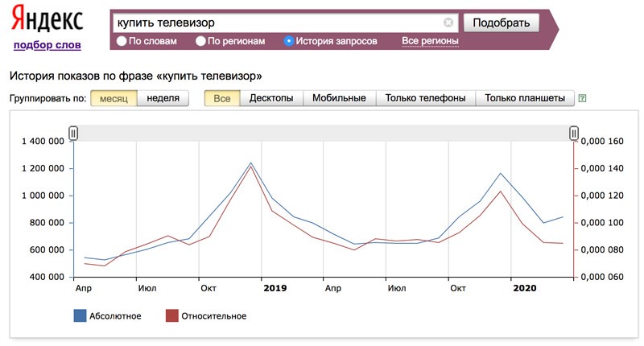Grab the left range slider handle
The image size is (644, 346).
(73, 133)
